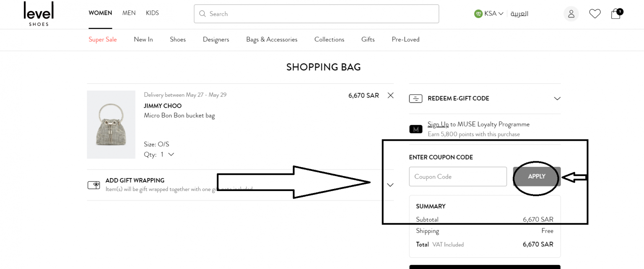644x269 pixels.
Task: Click the e-gift card icon
Action: (x=415, y=98)
